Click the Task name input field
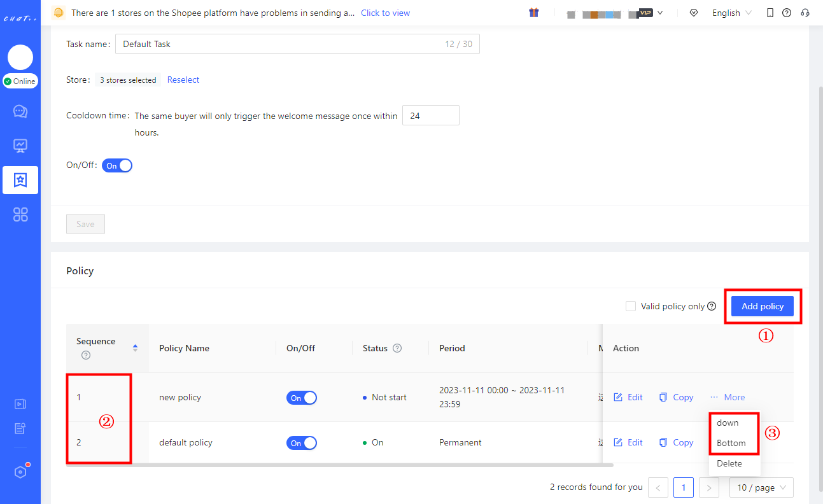The image size is (823, 504). [x=297, y=44]
